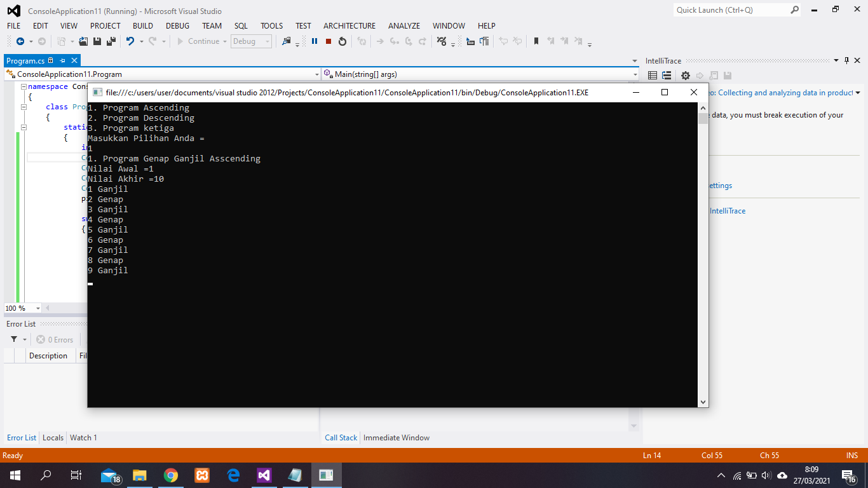Click the comment selection lines icon
The height and width of the screenshot is (488, 868).
(x=484, y=41)
